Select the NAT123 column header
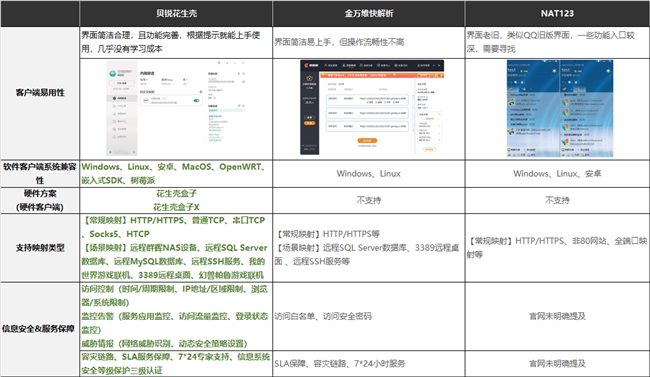This screenshot has width=650, height=377. (x=557, y=13)
